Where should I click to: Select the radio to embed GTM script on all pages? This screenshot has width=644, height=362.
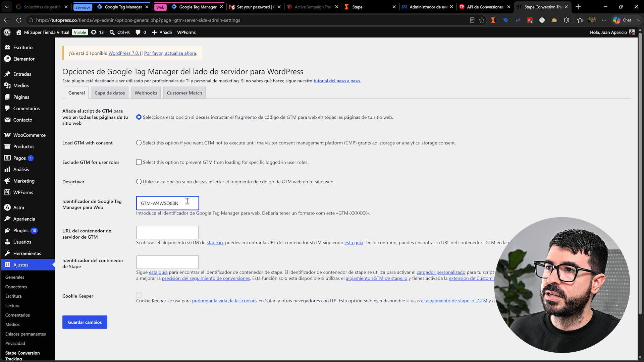[139, 117]
